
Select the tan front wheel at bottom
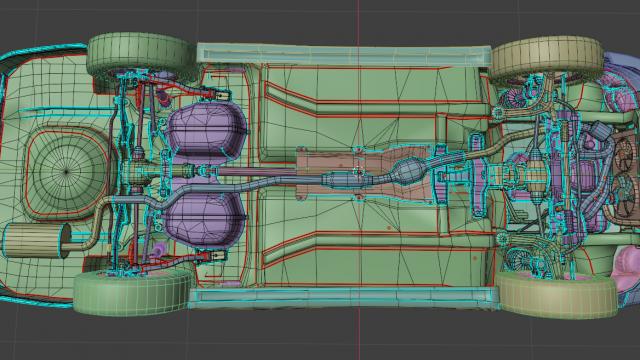(x=556, y=296)
